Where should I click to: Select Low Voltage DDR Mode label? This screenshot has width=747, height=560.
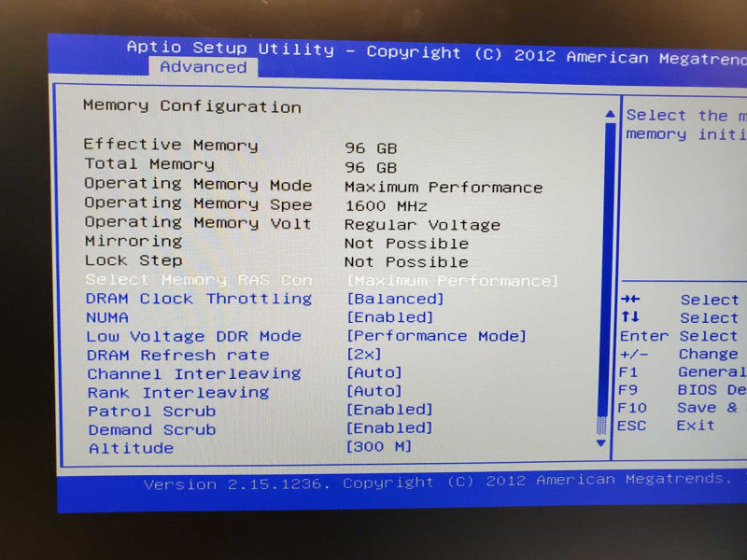(194, 336)
